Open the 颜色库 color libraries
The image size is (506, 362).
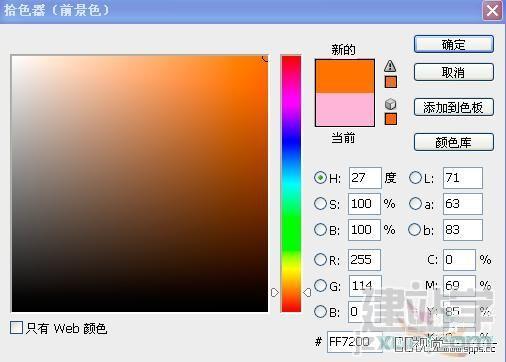[454, 142]
